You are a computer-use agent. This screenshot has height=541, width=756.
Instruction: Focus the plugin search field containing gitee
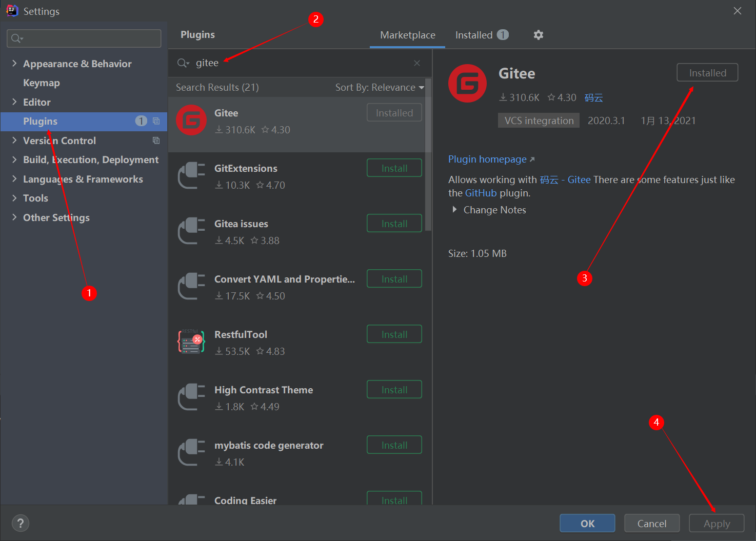300,63
